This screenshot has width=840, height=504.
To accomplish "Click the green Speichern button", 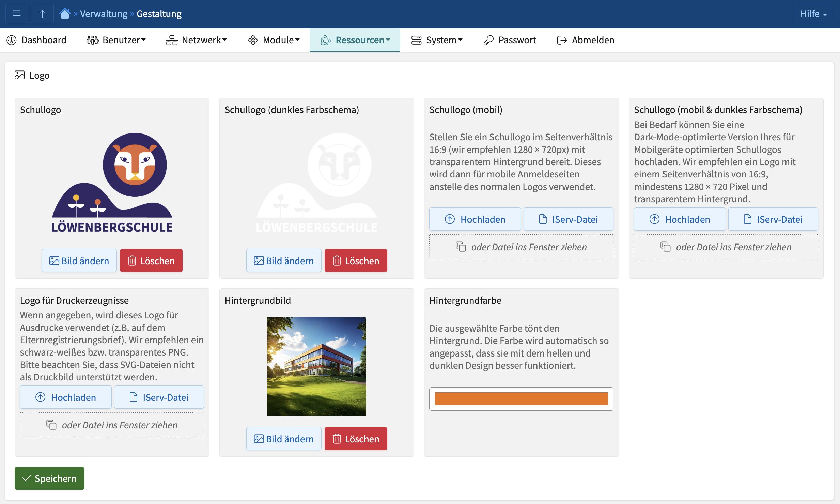I will pos(49,478).
